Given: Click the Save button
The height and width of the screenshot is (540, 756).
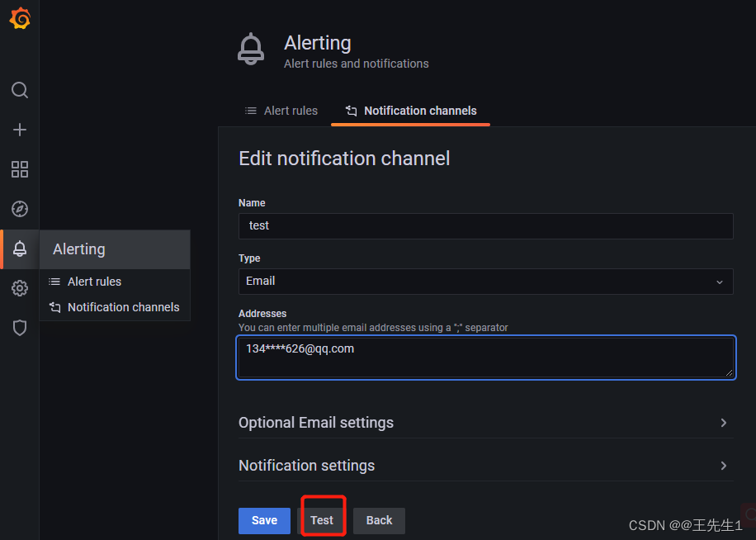Looking at the screenshot, I should point(264,520).
